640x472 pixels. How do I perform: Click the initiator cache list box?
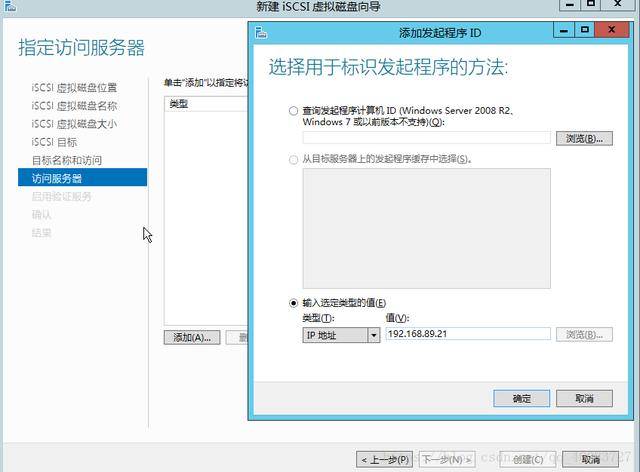pyautogui.click(x=427, y=228)
